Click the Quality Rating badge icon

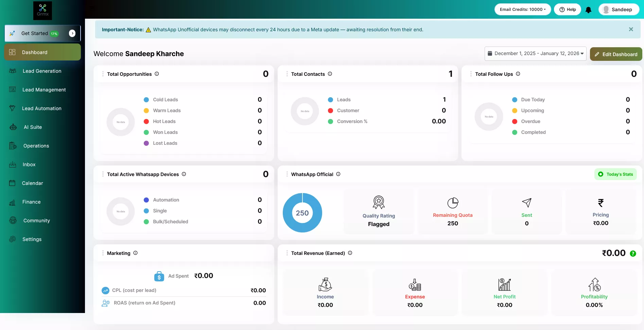379,202
